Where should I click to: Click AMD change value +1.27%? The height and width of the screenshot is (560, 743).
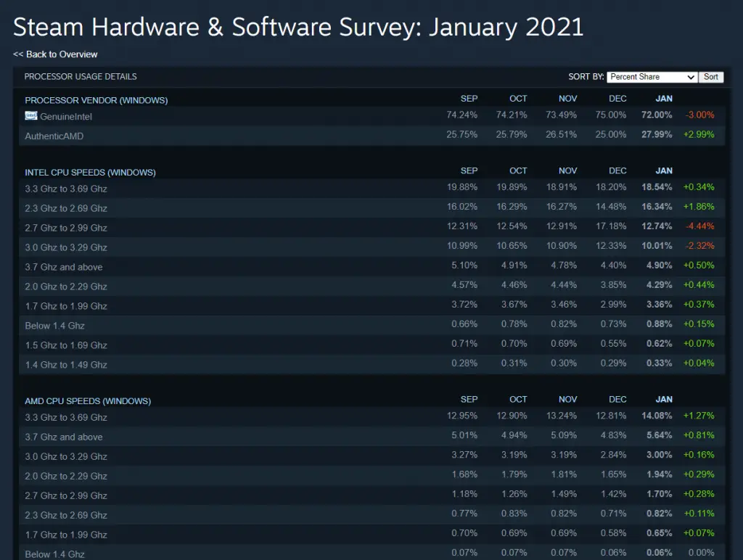click(x=699, y=416)
